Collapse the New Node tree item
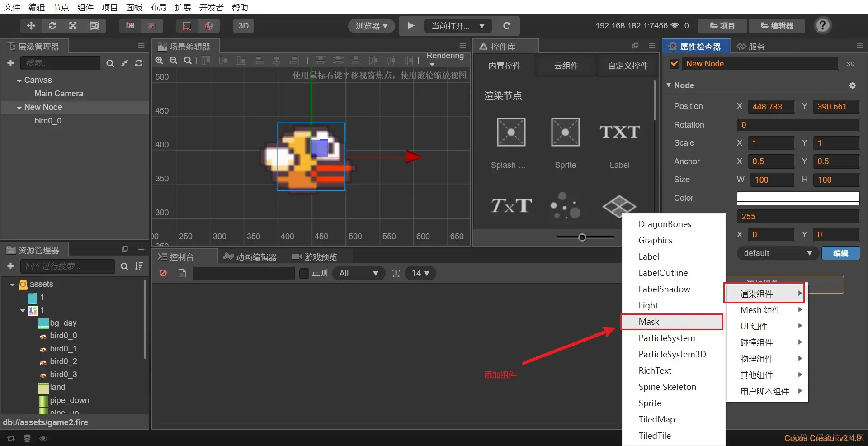 pos(19,108)
